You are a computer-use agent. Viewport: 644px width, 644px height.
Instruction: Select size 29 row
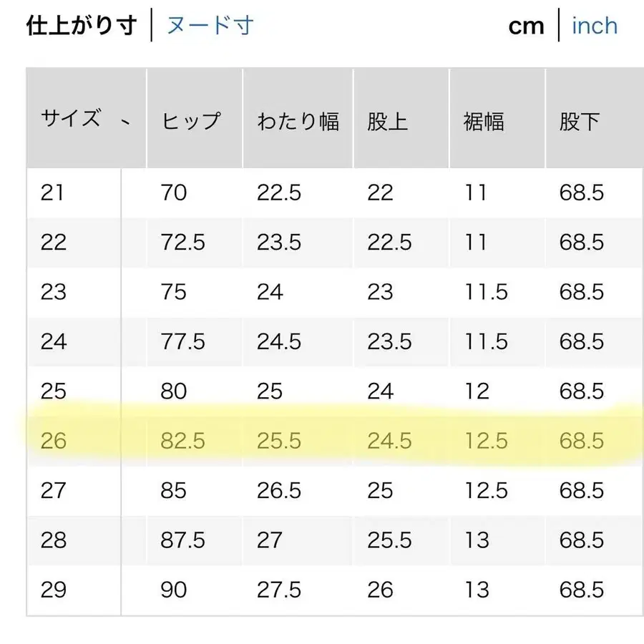pos(322,590)
